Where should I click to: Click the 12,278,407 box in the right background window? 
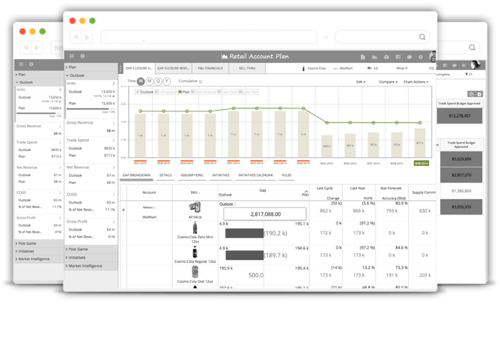459,116
